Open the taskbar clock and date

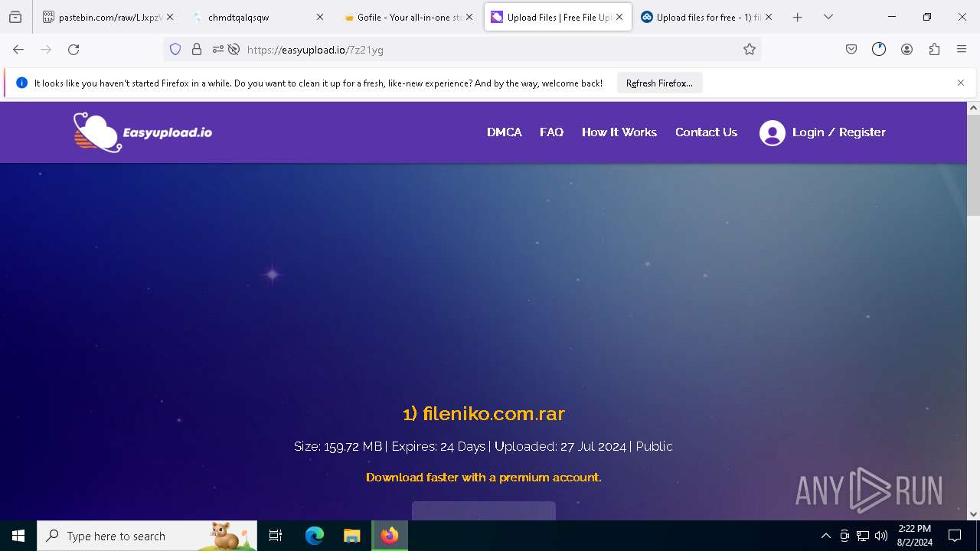pyautogui.click(x=914, y=536)
